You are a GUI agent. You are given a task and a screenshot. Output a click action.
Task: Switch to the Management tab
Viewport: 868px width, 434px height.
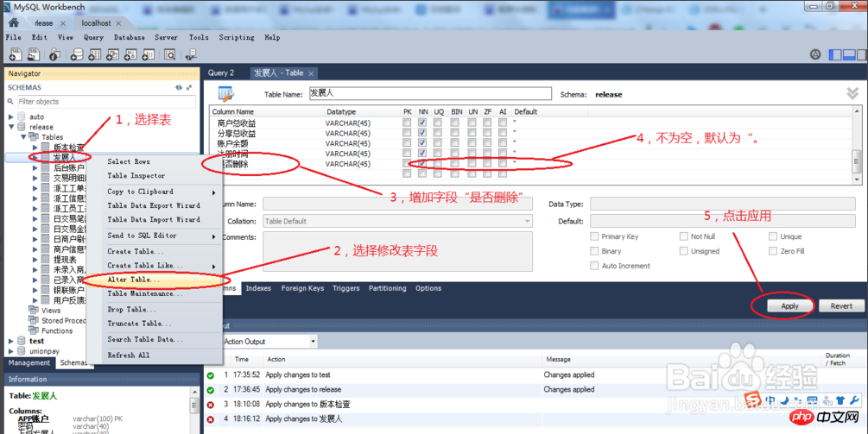pyautogui.click(x=29, y=362)
